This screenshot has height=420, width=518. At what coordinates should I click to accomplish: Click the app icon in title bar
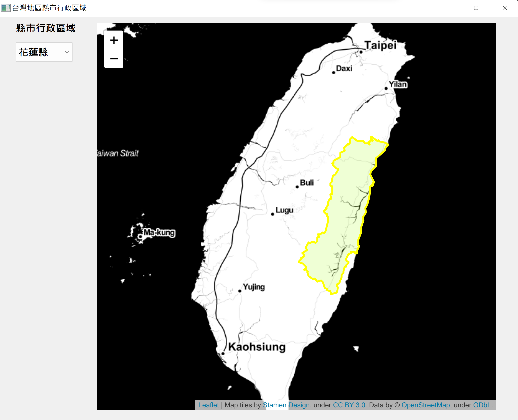[x=6, y=8]
